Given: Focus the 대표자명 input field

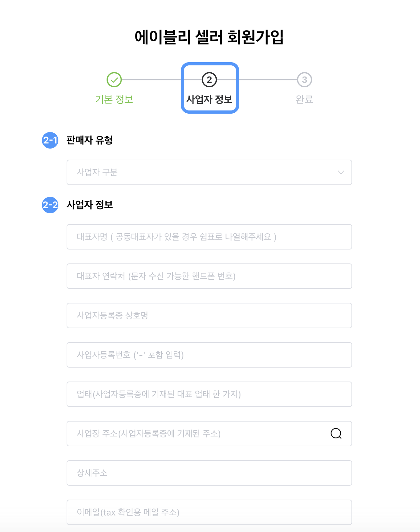Looking at the screenshot, I should (x=209, y=236).
